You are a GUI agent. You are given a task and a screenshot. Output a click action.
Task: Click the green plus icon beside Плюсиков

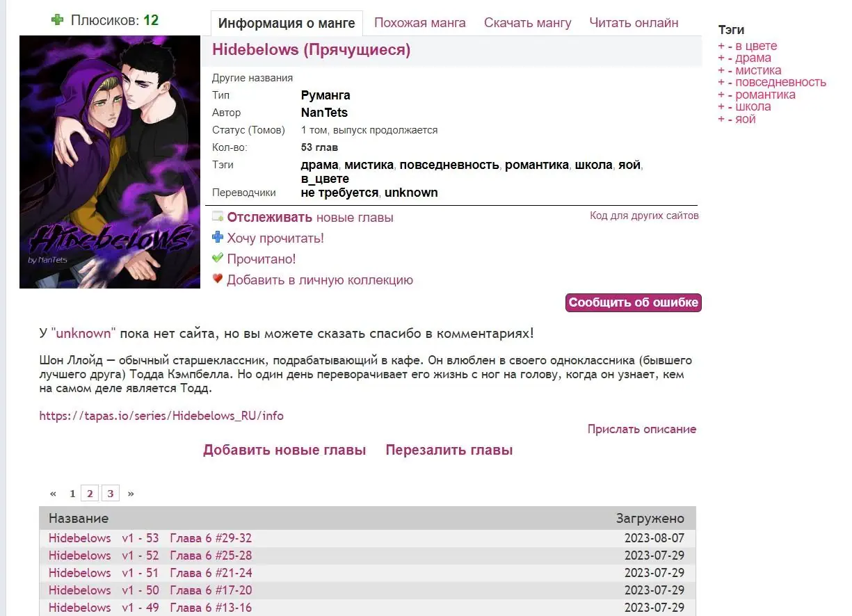coord(58,20)
